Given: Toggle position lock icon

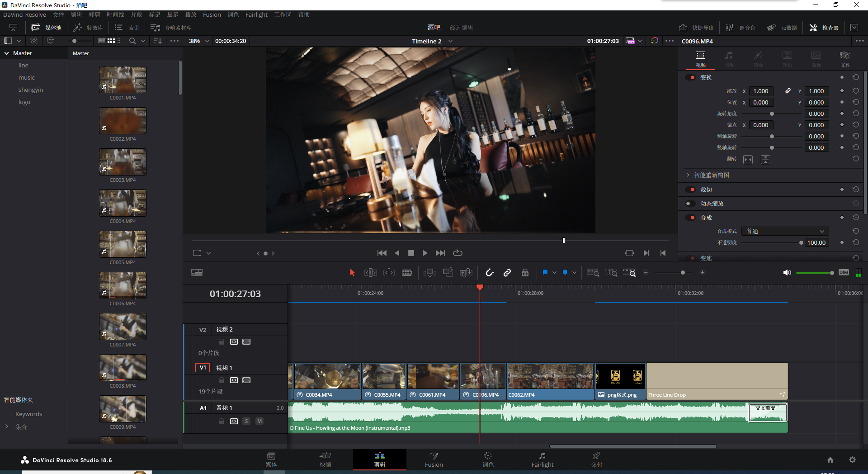Looking at the screenshot, I should click(525, 273).
